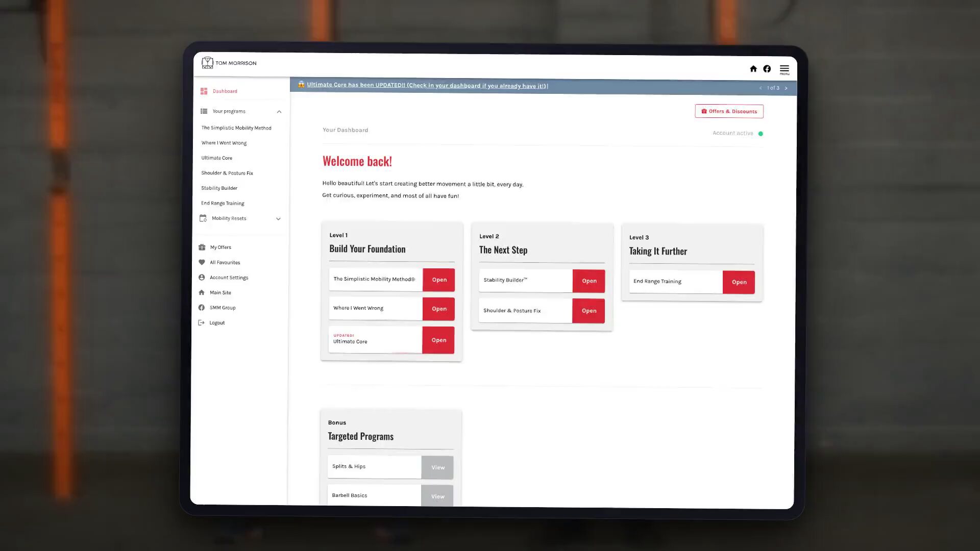Click the Account active status text
The height and width of the screenshot is (551, 980).
pyautogui.click(x=733, y=133)
